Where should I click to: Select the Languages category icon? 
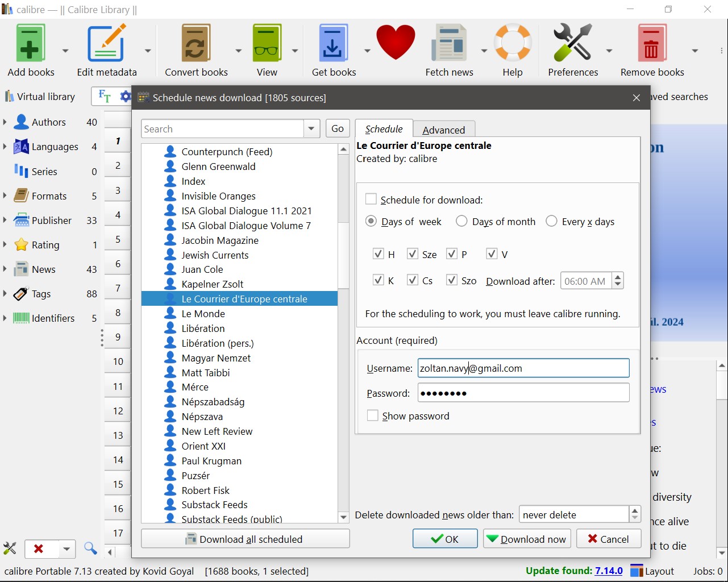point(22,147)
